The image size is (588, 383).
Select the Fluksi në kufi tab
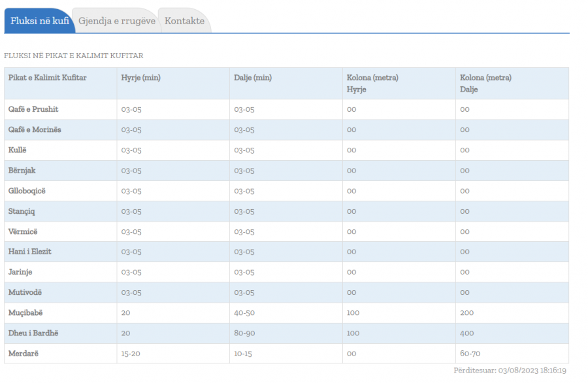click(40, 21)
